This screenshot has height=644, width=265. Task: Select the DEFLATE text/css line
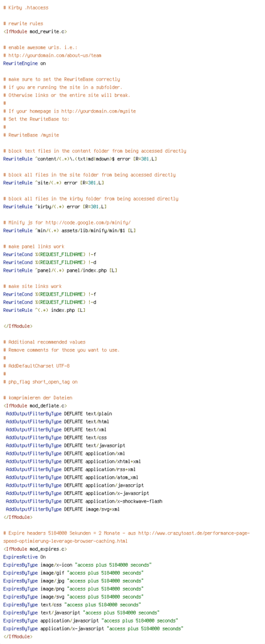tap(56, 438)
